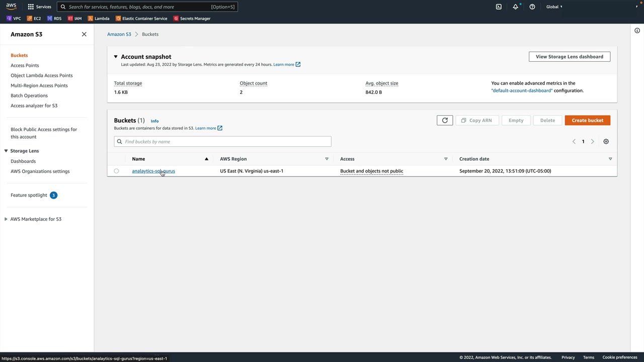
Task: Open the analaytics-sql-gurus bucket link
Action: [153, 171]
